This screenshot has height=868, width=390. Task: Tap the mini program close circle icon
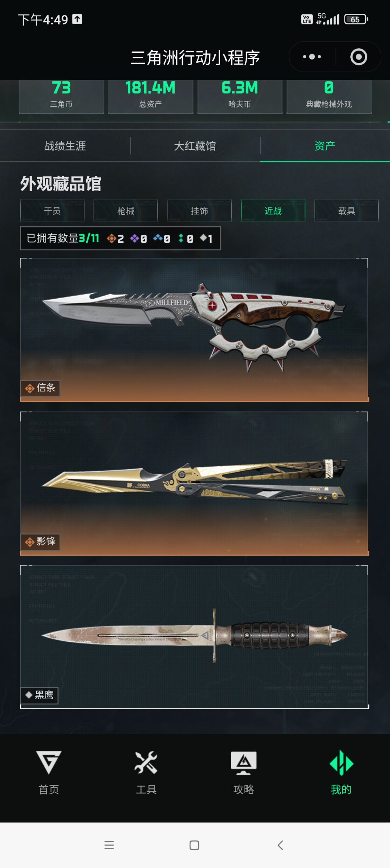pos(359,57)
